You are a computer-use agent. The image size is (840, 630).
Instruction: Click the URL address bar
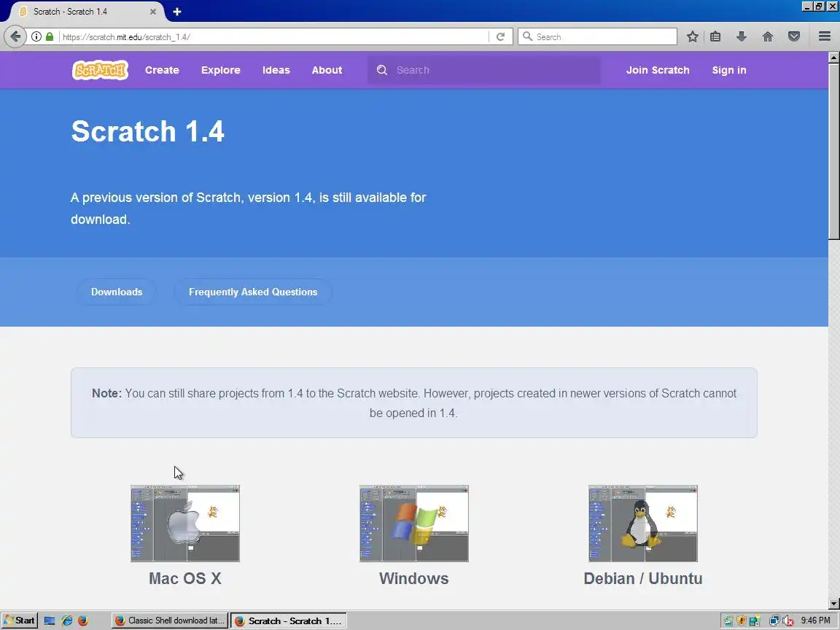click(273, 36)
